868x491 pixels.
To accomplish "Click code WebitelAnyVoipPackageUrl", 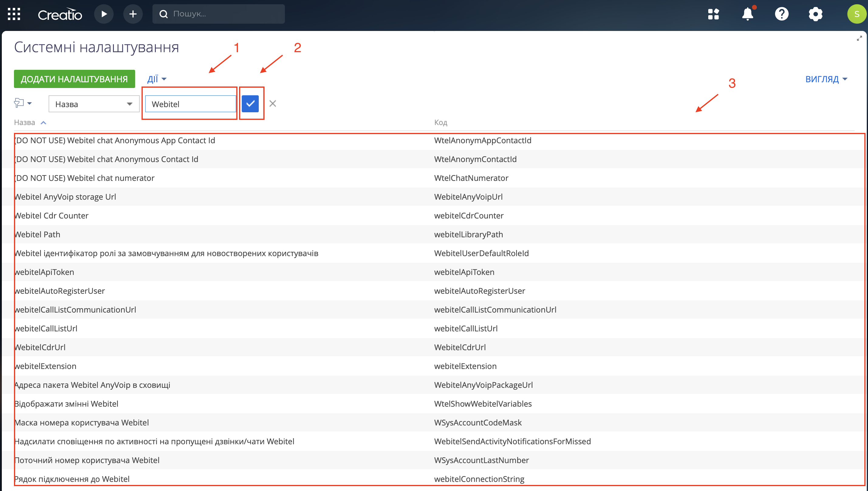I will 483,385.
